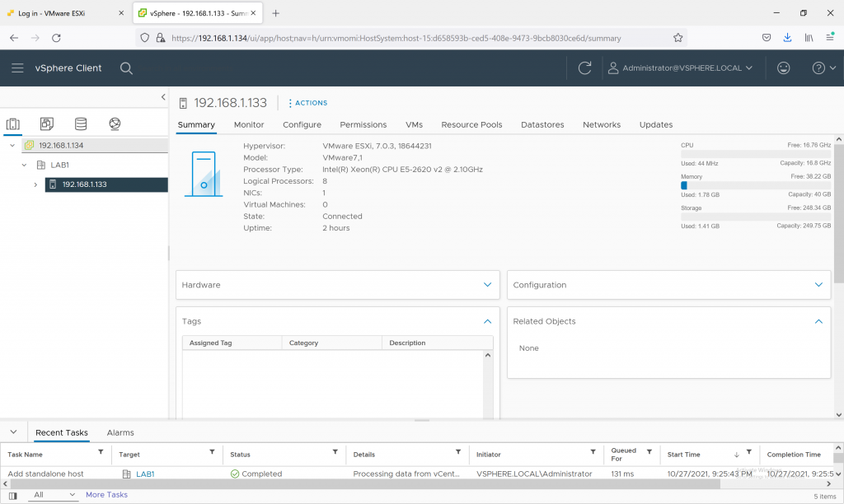Switch to Storage inventory view
844x504 pixels.
click(x=81, y=124)
